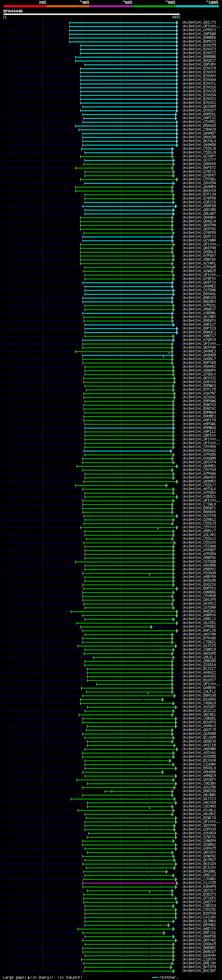The height and width of the screenshot is (980, 222).
Task: Click the UniRef100_Q9SXF4 hit name
Action: 199,462
